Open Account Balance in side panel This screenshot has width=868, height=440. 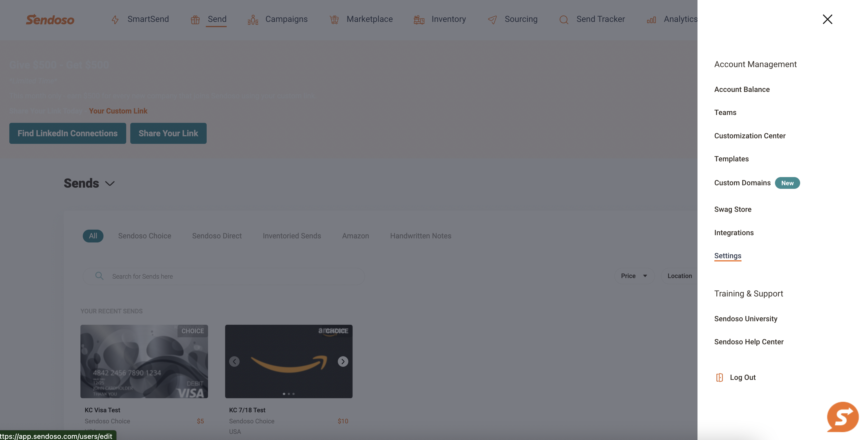pyautogui.click(x=742, y=89)
